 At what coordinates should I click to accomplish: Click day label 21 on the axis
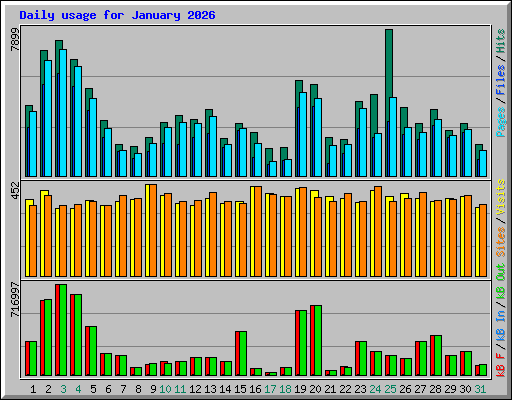tap(330, 389)
